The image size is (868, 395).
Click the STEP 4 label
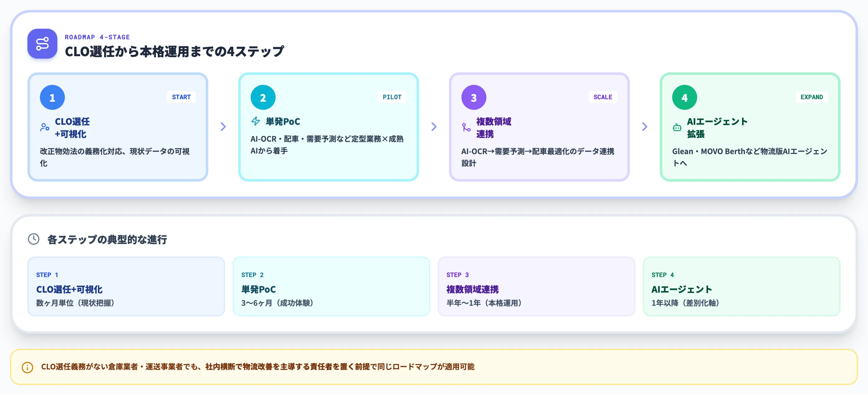663,275
